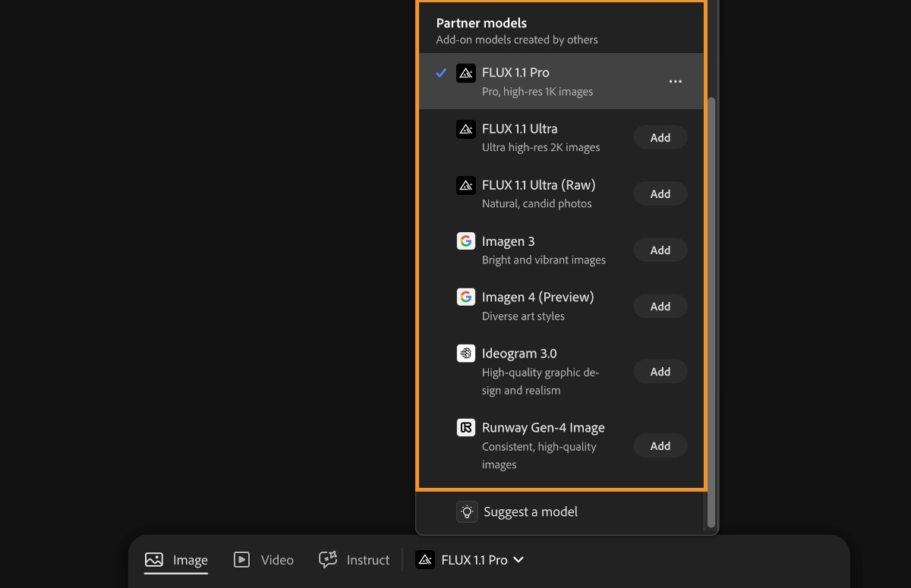Viewport: 911px width, 588px height.
Task: Add the Runway Gen-4 Image model
Action: [x=660, y=446]
